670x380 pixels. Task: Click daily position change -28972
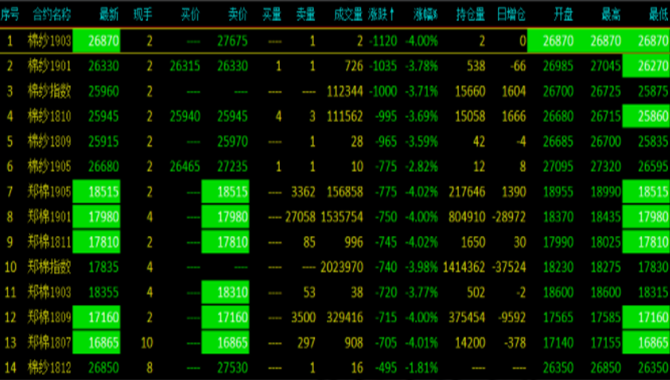509,217
